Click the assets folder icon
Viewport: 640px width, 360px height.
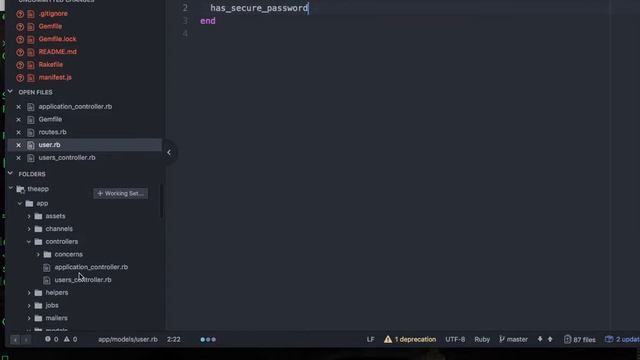point(38,216)
